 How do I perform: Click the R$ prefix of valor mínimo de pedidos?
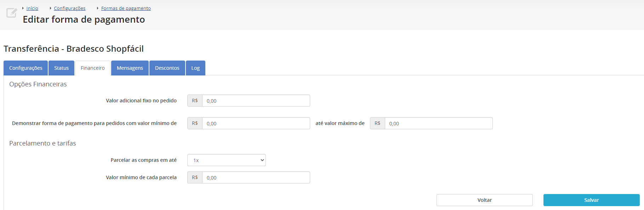click(195, 123)
